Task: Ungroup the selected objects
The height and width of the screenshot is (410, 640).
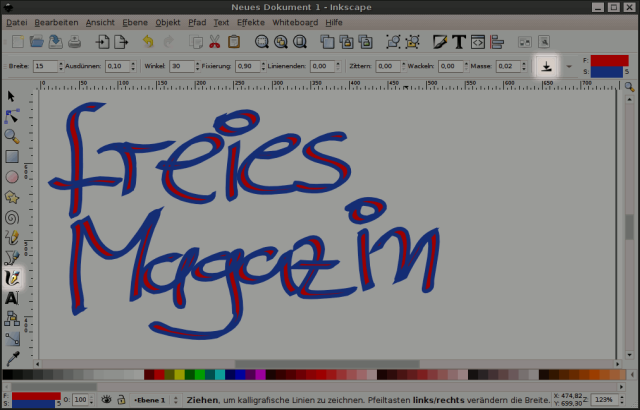Action: [413, 42]
